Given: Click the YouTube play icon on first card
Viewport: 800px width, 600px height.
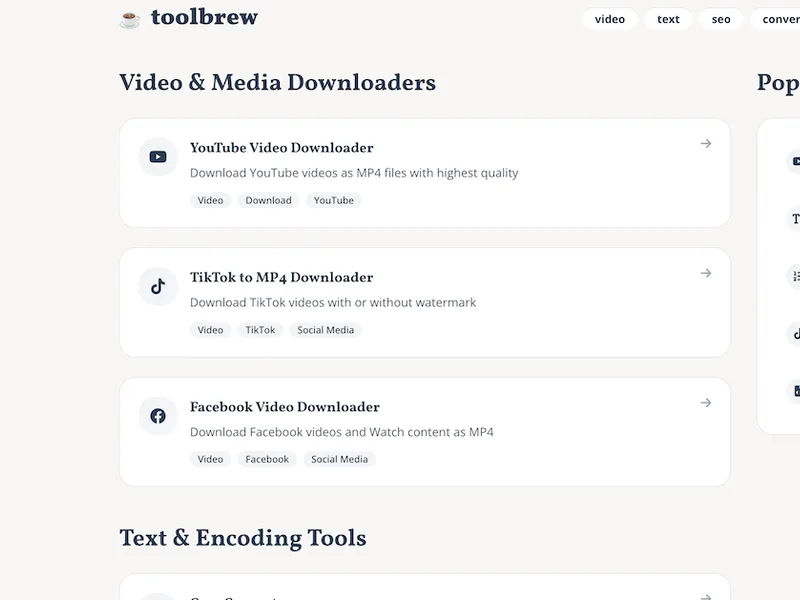Looking at the screenshot, I should click(158, 157).
